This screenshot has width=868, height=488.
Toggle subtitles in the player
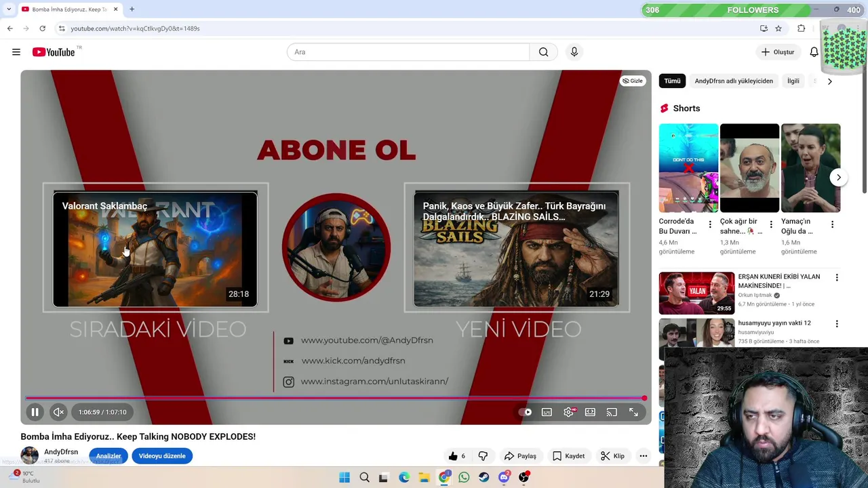(547, 412)
